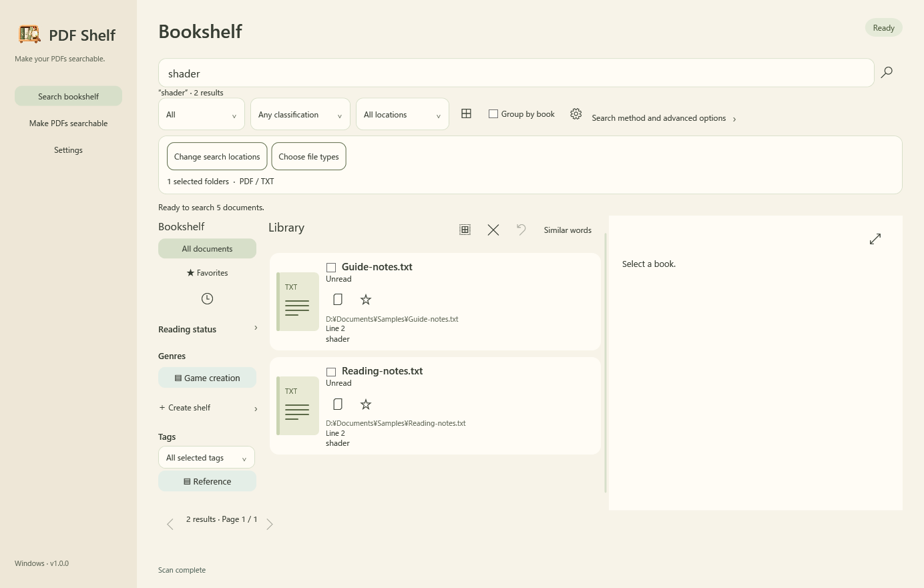924x588 pixels.
Task: Enable Group by book checkbox
Action: [493, 114]
